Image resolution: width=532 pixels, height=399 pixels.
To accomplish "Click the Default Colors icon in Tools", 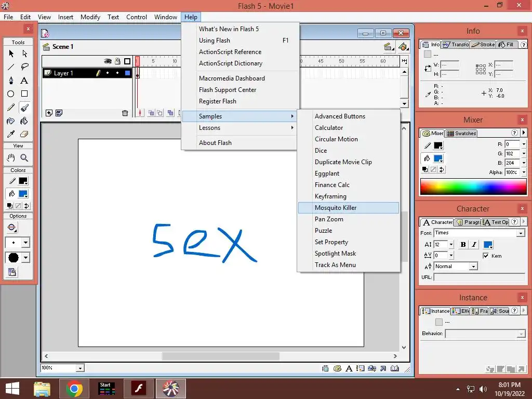I will 10,206.
